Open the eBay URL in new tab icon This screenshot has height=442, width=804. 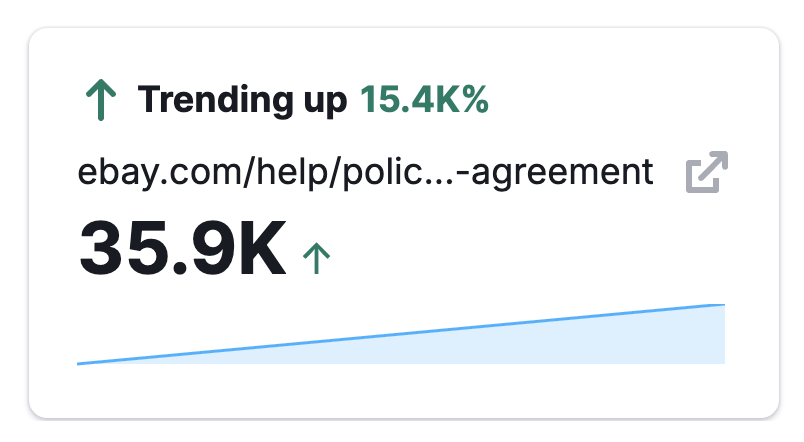pos(707,173)
